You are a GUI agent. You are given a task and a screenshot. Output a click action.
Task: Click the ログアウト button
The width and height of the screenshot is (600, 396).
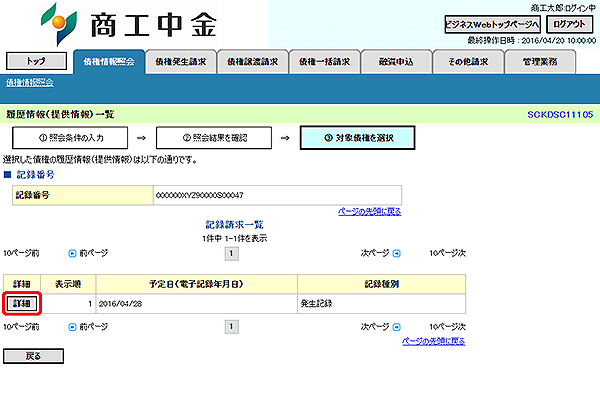point(569,24)
